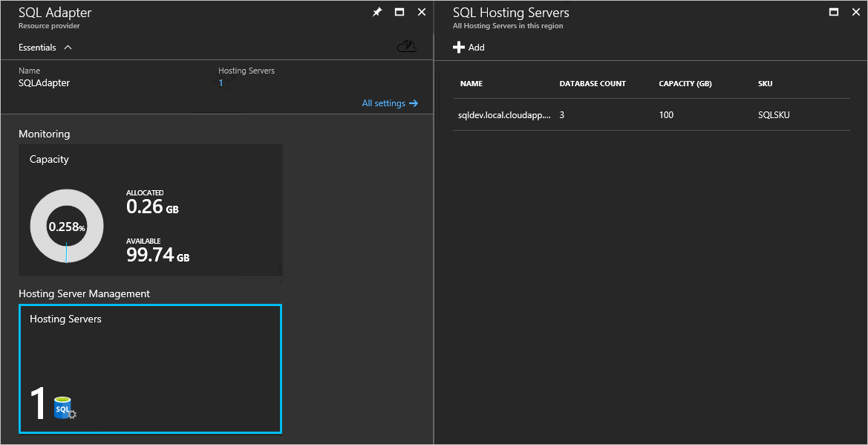The height and width of the screenshot is (445, 868).
Task: Click the DATABASE COUNT column header
Action: click(x=592, y=83)
